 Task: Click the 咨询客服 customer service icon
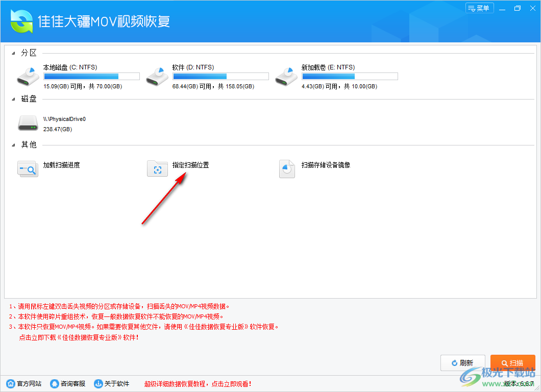54,384
